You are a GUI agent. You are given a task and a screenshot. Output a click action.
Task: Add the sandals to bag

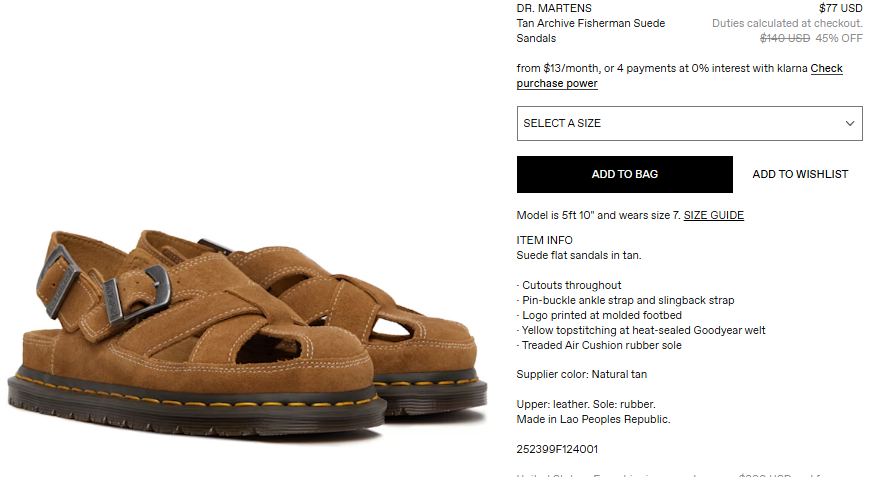(x=625, y=175)
